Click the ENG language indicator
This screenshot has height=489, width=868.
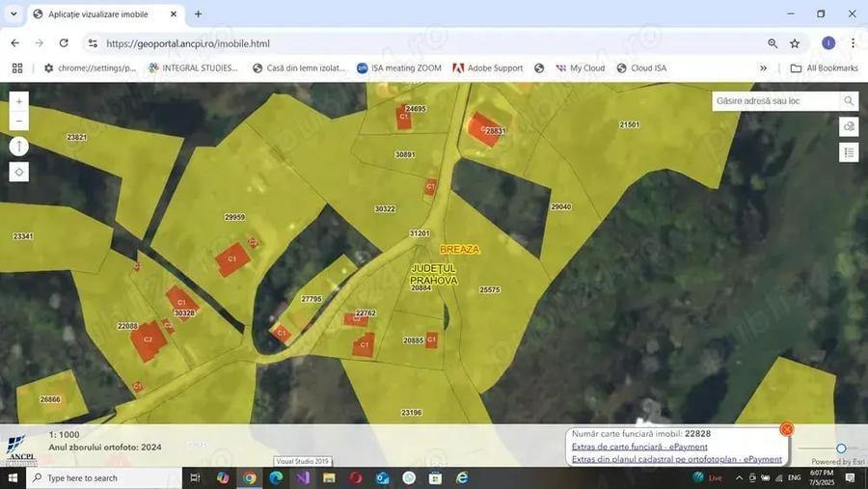795,478
